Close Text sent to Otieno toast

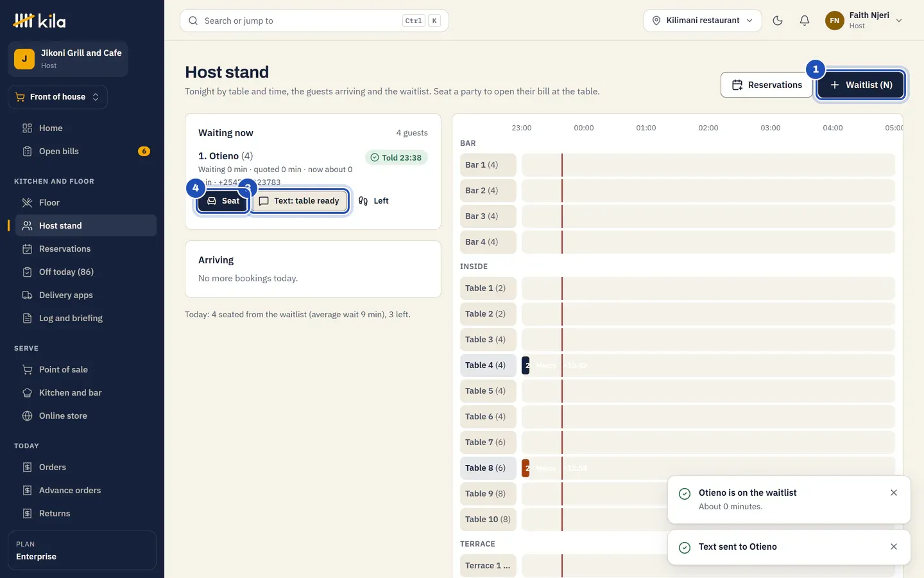(894, 547)
